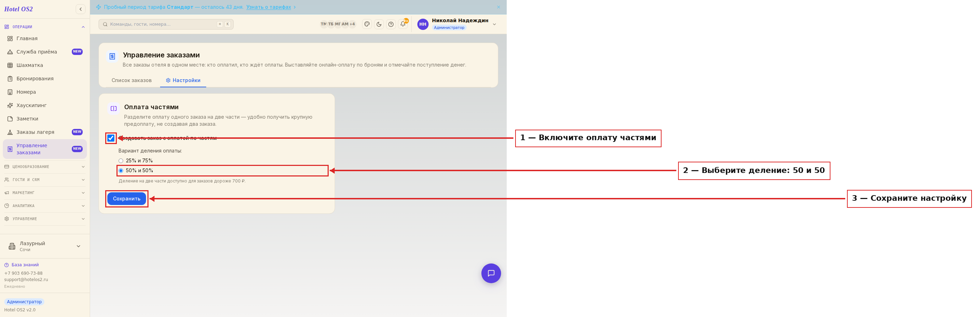The width and height of the screenshot is (980, 317).
Task: Open Бронирования section
Action: [x=45, y=79]
